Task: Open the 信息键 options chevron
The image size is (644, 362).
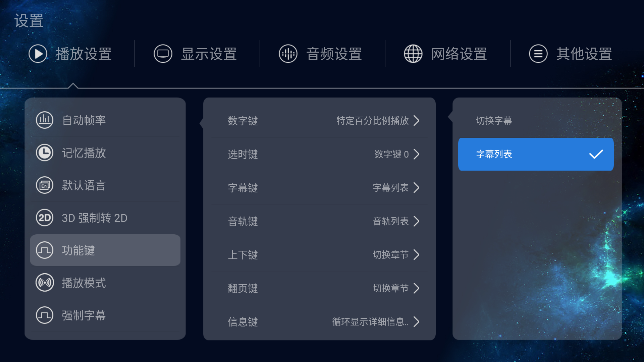Action: tap(417, 322)
